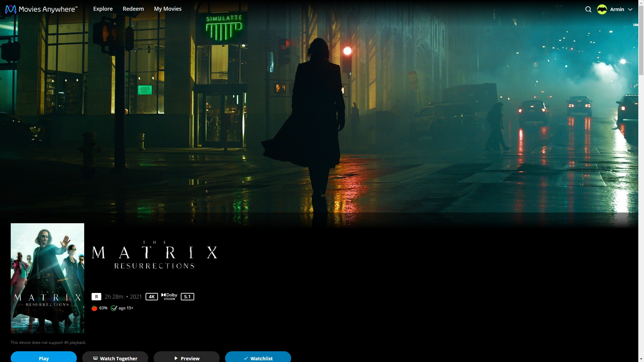Open the My Movies tab
The image size is (644, 362).
168,9
